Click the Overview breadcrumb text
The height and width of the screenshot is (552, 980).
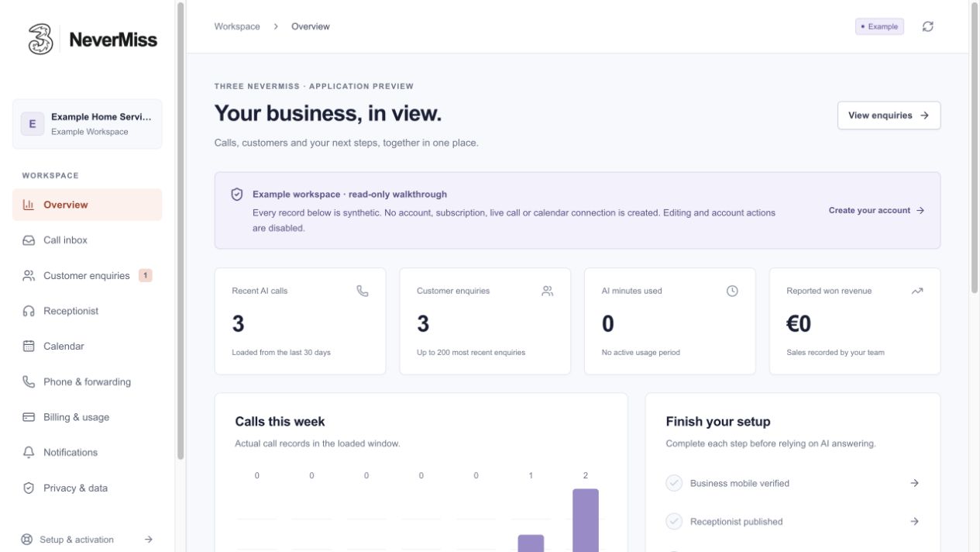point(311,26)
